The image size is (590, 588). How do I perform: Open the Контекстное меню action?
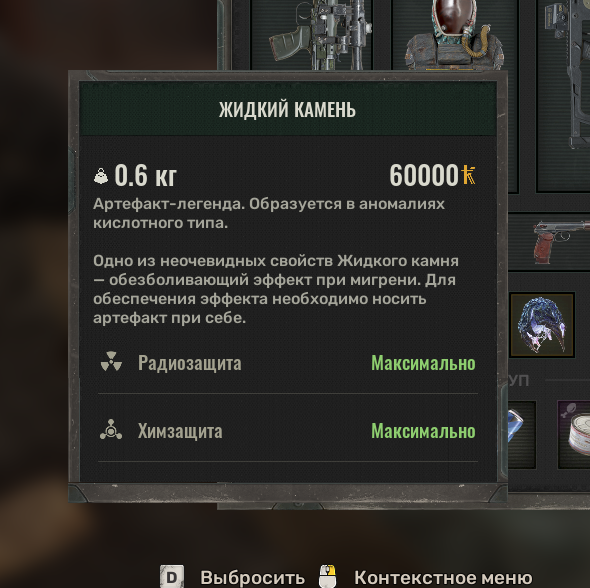click(443, 577)
